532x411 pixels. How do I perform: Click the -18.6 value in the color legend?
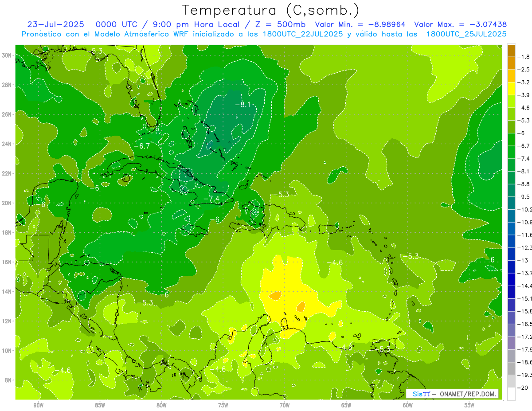coord(524,362)
